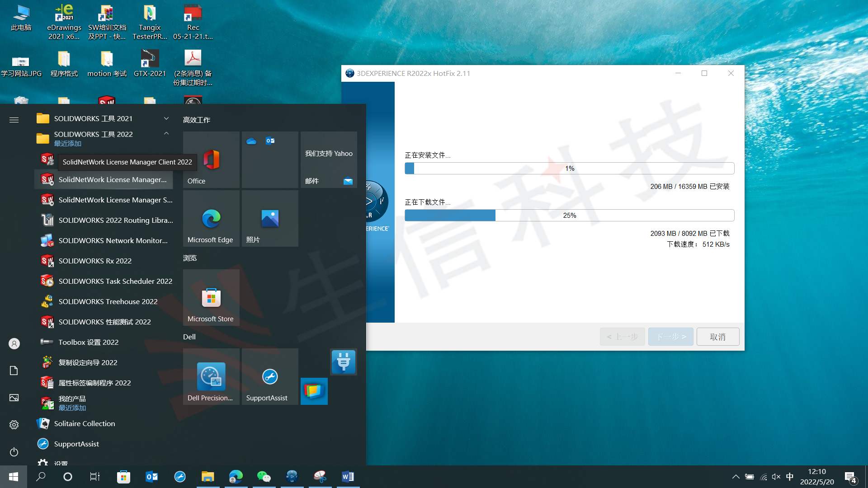
Task: Show hidden system tray icons
Action: (736, 477)
